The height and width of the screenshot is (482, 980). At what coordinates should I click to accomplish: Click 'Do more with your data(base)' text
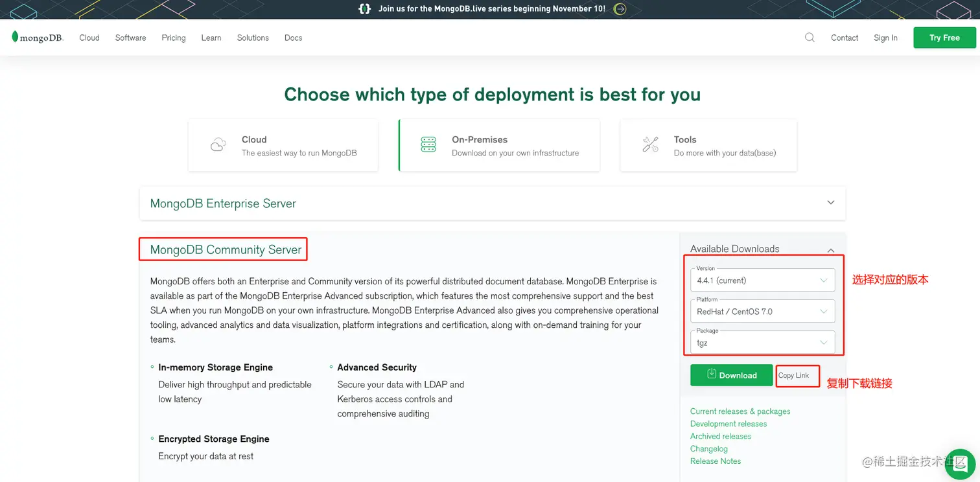[x=725, y=153]
